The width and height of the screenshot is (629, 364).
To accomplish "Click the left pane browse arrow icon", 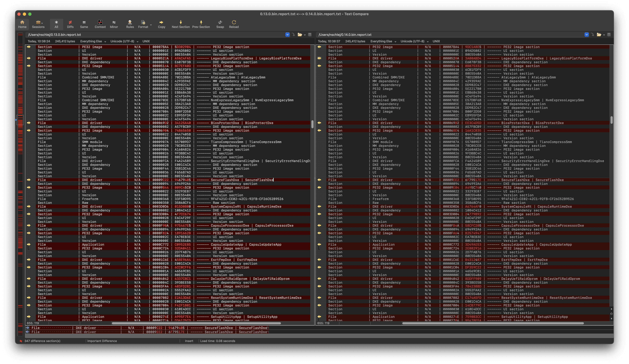I will point(293,35).
